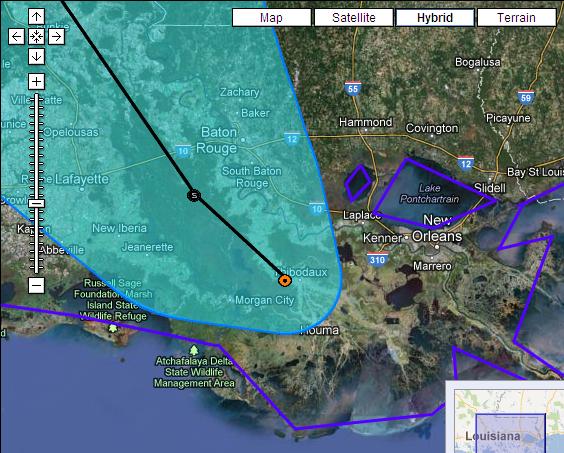Click the zoom slider handle
This screenshot has height=453, width=564.
tap(36, 203)
